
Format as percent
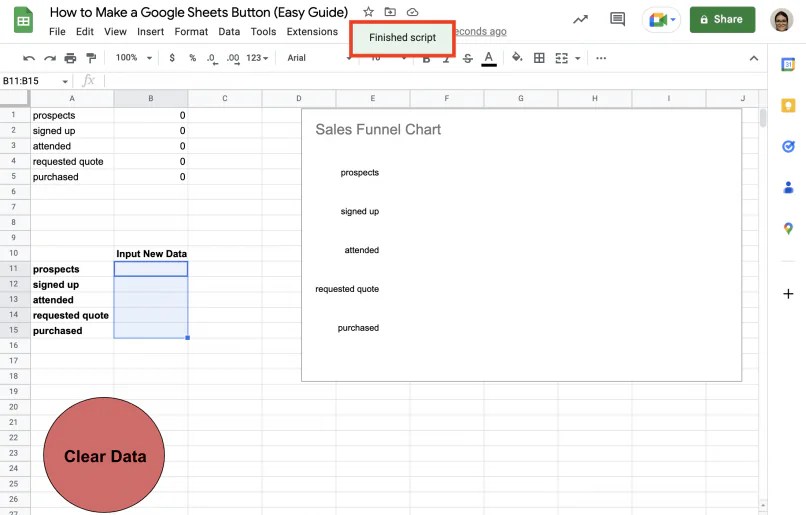pyautogui.click(x=192, y=58)
